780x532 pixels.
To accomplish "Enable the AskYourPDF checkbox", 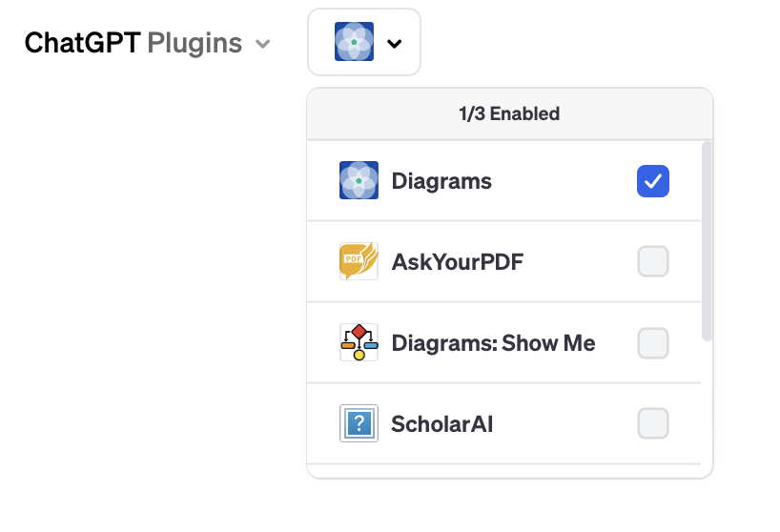I will click(652, 261).
